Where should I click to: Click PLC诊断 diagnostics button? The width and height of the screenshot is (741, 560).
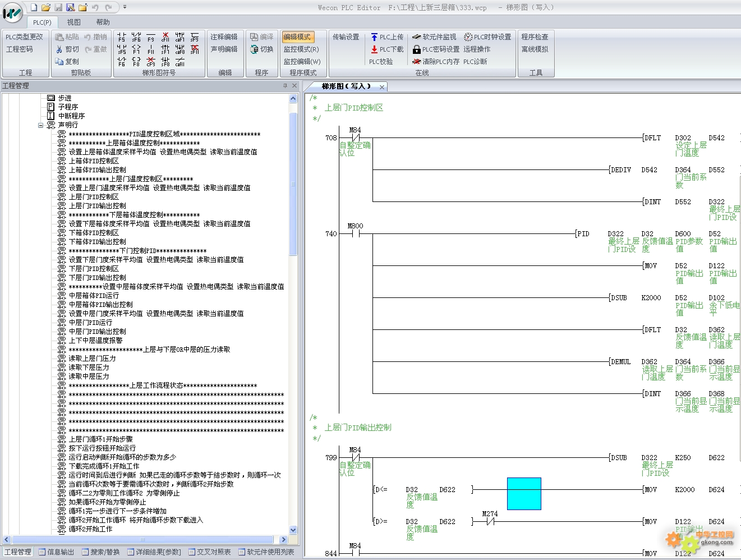[x=476, y=62]
